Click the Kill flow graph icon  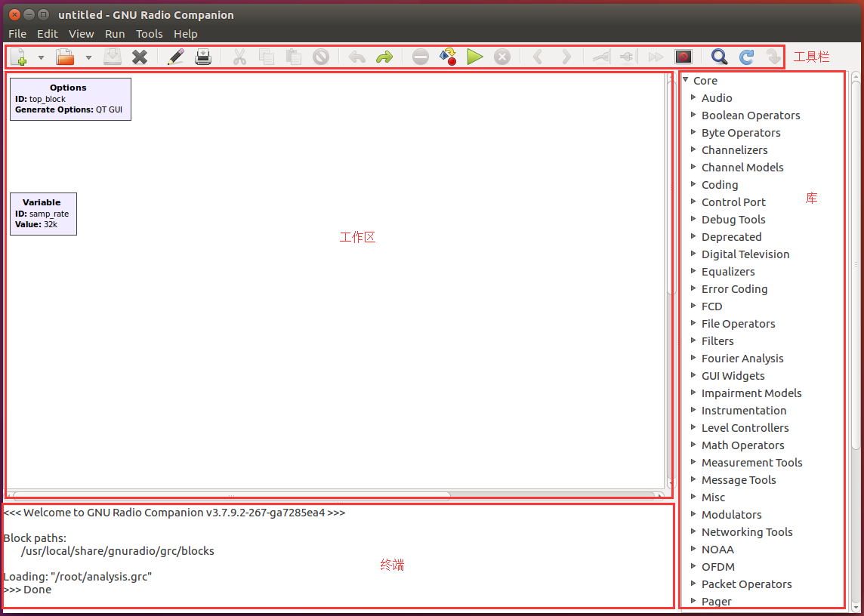[x=502, y=57]
